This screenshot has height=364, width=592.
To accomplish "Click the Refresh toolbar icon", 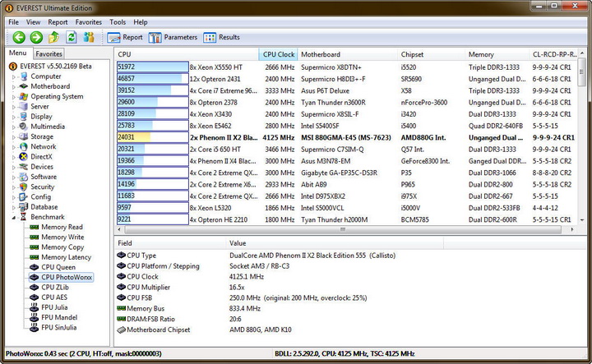I will (x=71, y=37).
